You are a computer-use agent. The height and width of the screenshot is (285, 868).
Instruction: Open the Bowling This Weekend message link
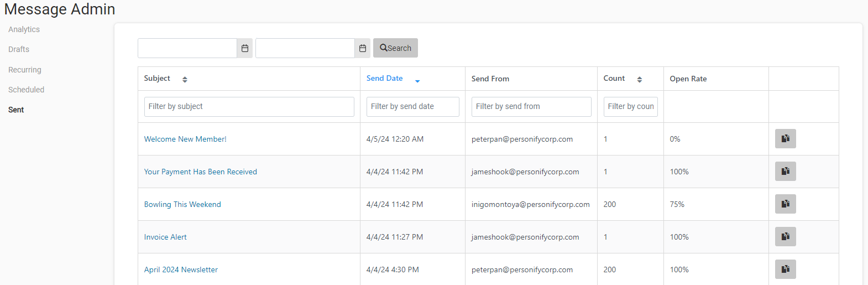pos(182,204)
